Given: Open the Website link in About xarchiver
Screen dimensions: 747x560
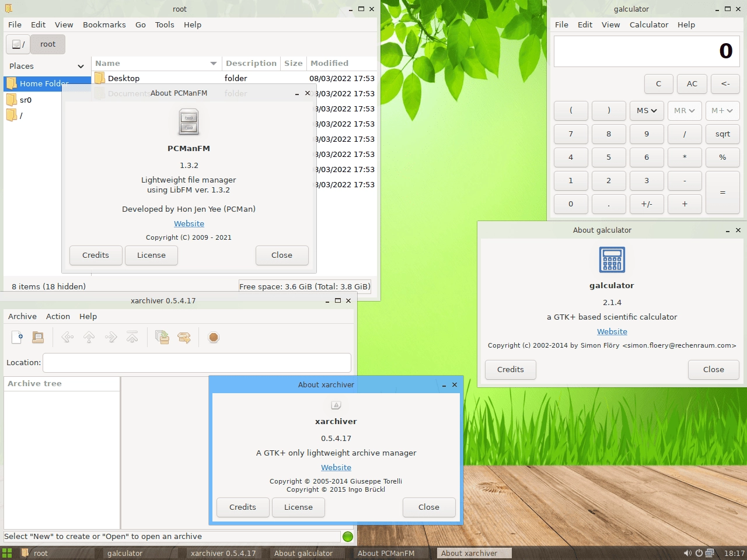Looking at the screenshot, I should (x=336, y=467).
